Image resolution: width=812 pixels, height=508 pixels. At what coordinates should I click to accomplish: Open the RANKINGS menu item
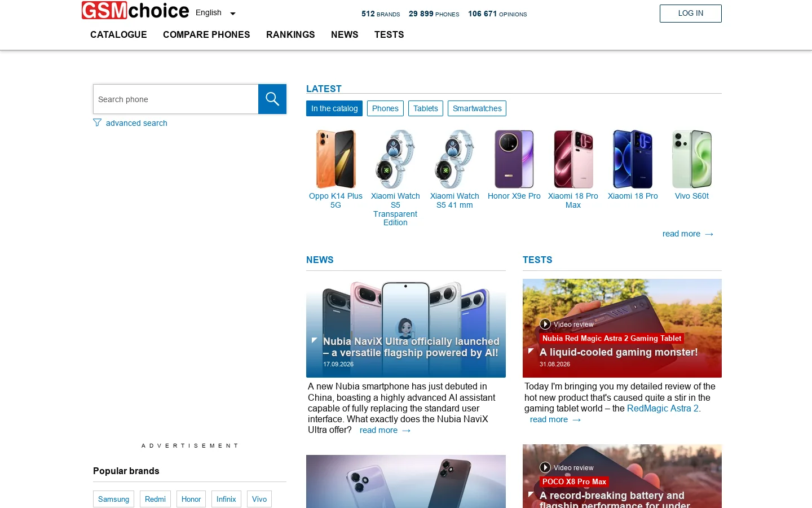tap(290, 34)
